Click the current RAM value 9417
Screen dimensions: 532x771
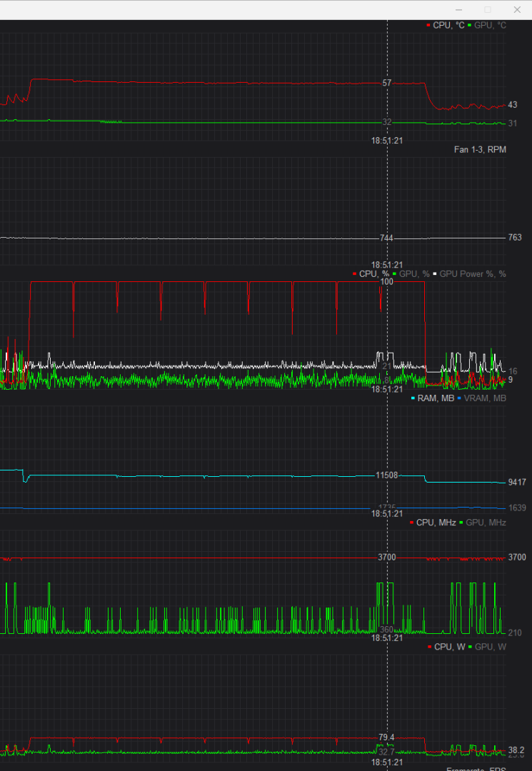click(517, 483)
